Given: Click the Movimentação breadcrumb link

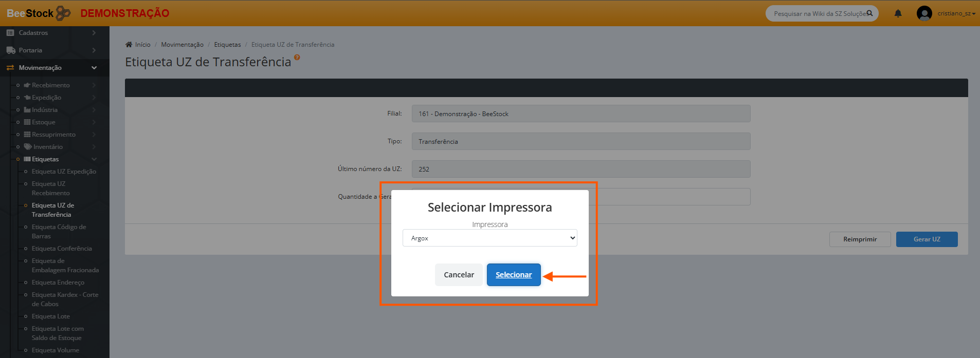Looking at the screenshot, I should pos(182,45).
